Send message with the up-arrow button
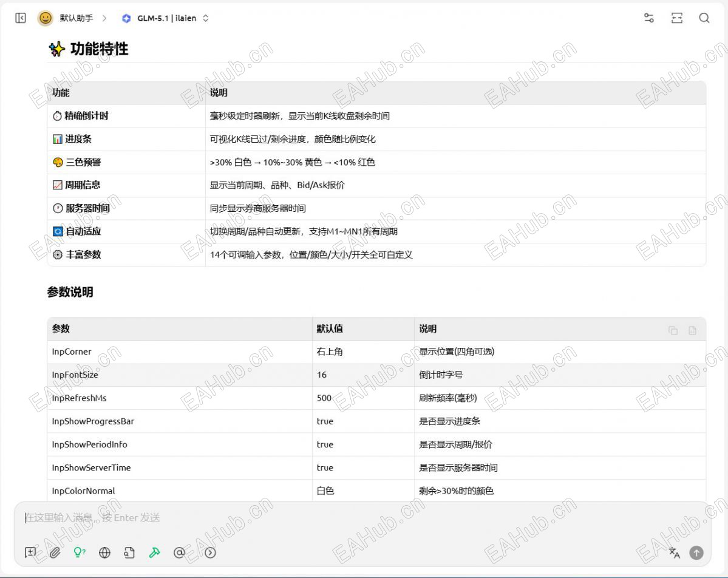 [x=696, y=552]
